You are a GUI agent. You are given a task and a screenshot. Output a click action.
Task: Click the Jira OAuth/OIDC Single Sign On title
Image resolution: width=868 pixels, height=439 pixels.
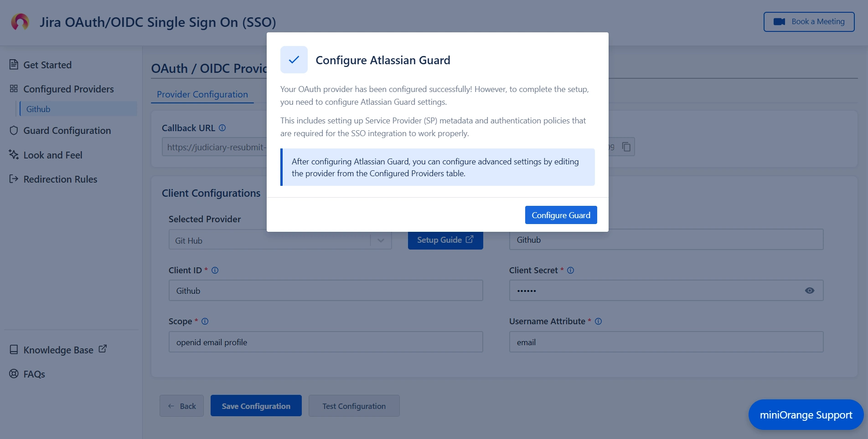pos(158,22)
